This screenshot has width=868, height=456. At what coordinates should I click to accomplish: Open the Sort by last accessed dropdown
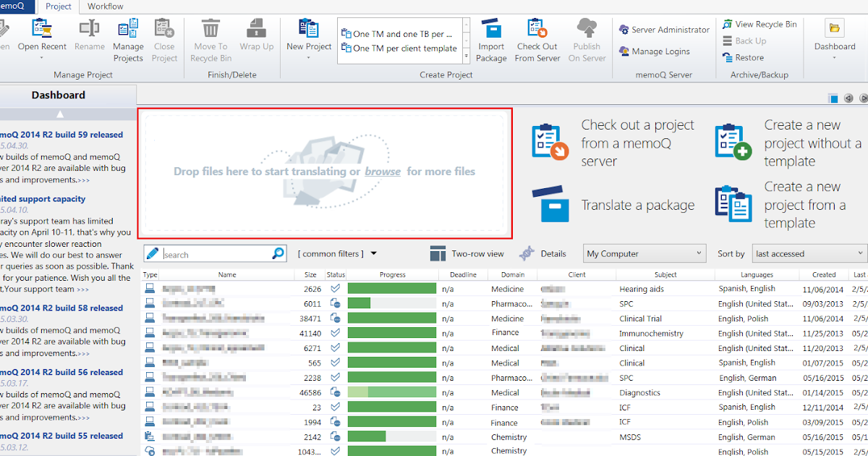(x=809, y=254)
